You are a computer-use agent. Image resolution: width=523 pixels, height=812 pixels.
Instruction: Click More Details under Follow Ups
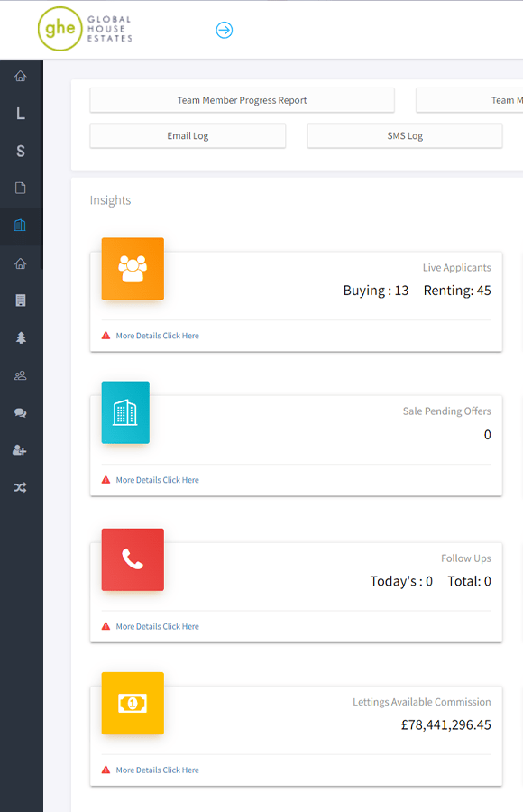point(157,627)
